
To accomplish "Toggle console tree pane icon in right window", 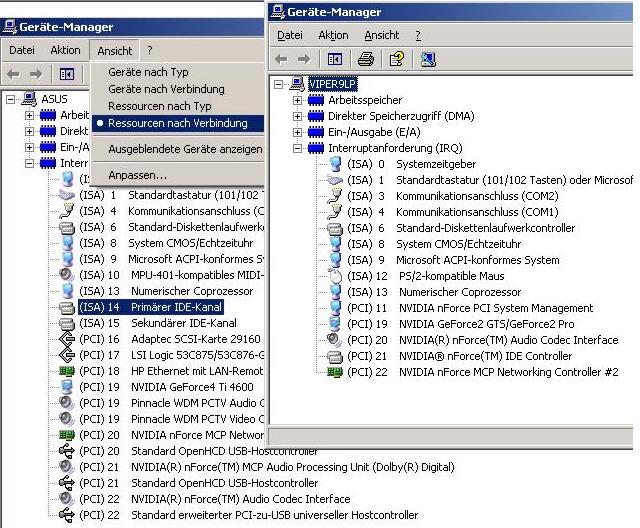I will click(335, 60).
